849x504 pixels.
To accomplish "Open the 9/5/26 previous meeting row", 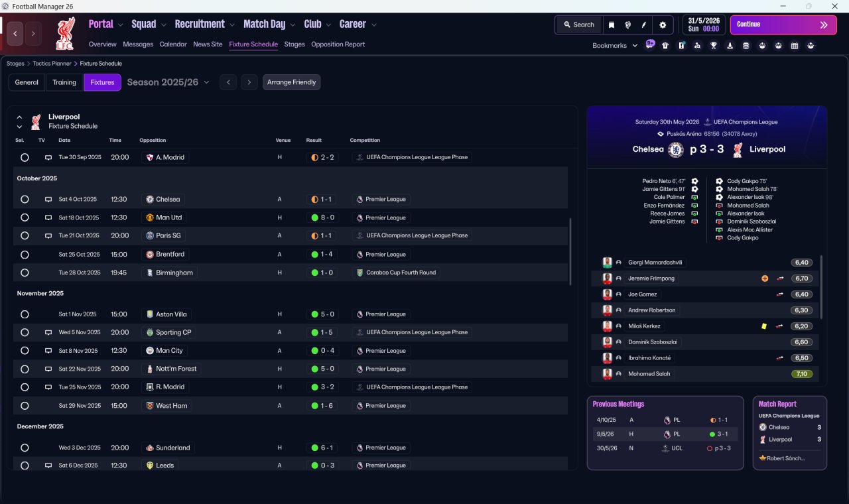I will 665,434.
